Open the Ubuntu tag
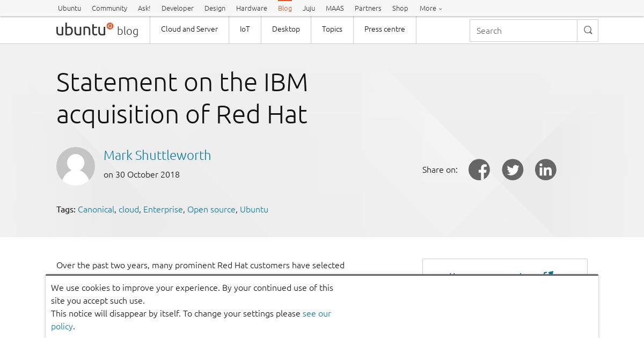 point(254,209)
